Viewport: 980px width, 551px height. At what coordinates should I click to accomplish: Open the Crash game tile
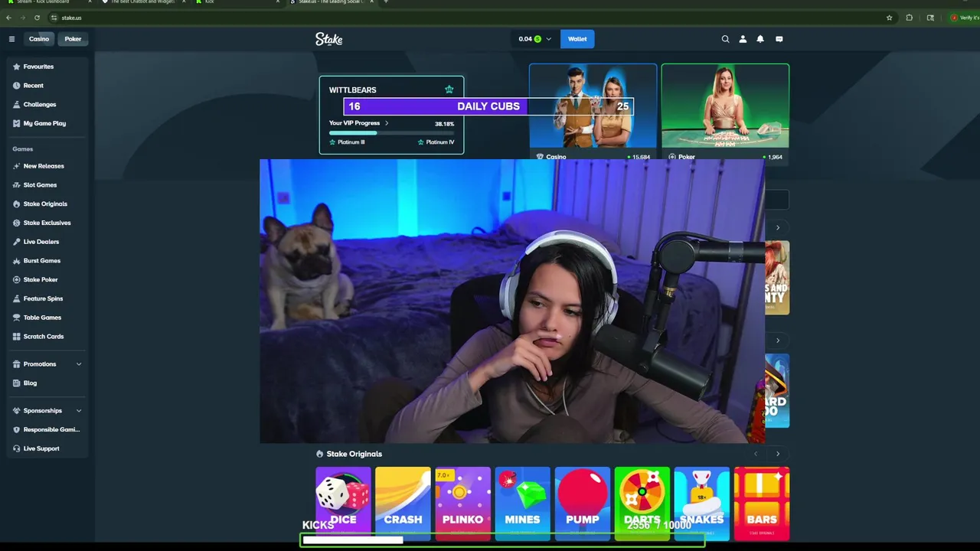point(403,503)
